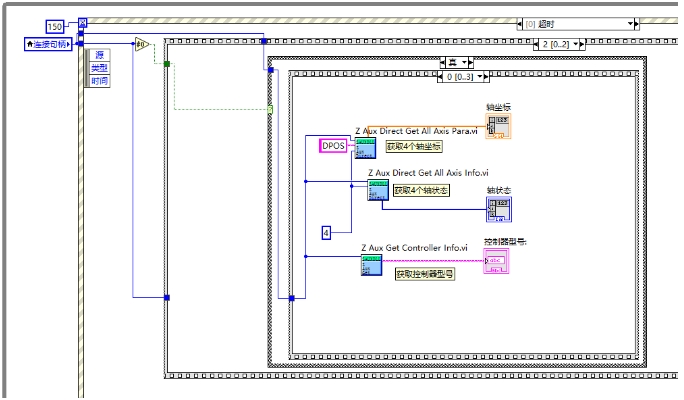684x400 pixels.
Task: Select the Z Aux Direct Get All Axis Para.vi node icon
Action: point(365,148)
